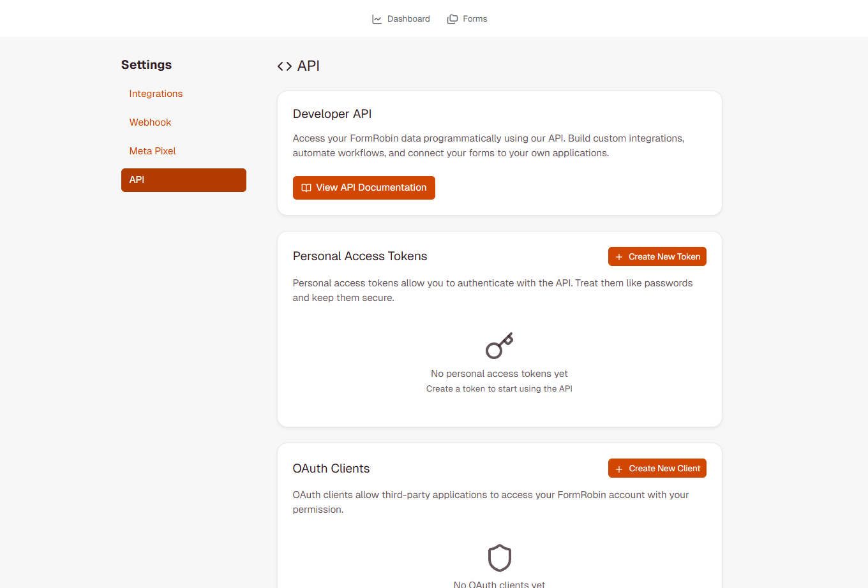Click the Forms stack icon in top navigation

click(453, 18)
